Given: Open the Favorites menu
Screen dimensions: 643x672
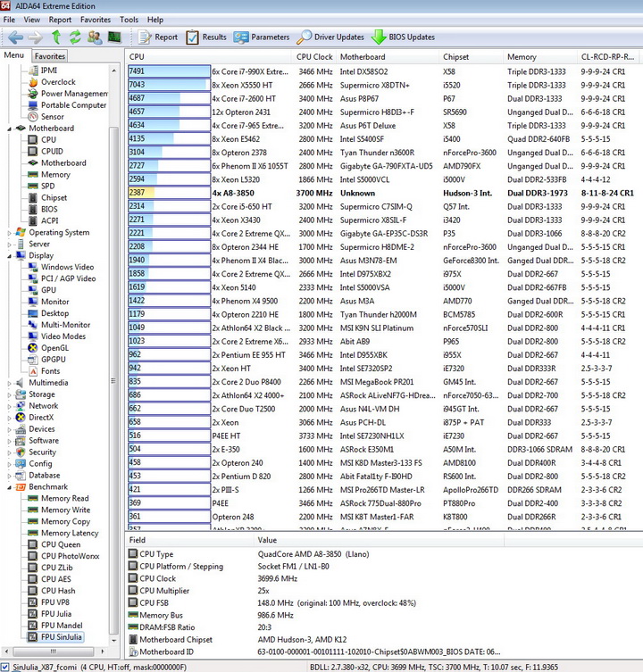Looking at the screenshot, I should (x=96, y=20).
